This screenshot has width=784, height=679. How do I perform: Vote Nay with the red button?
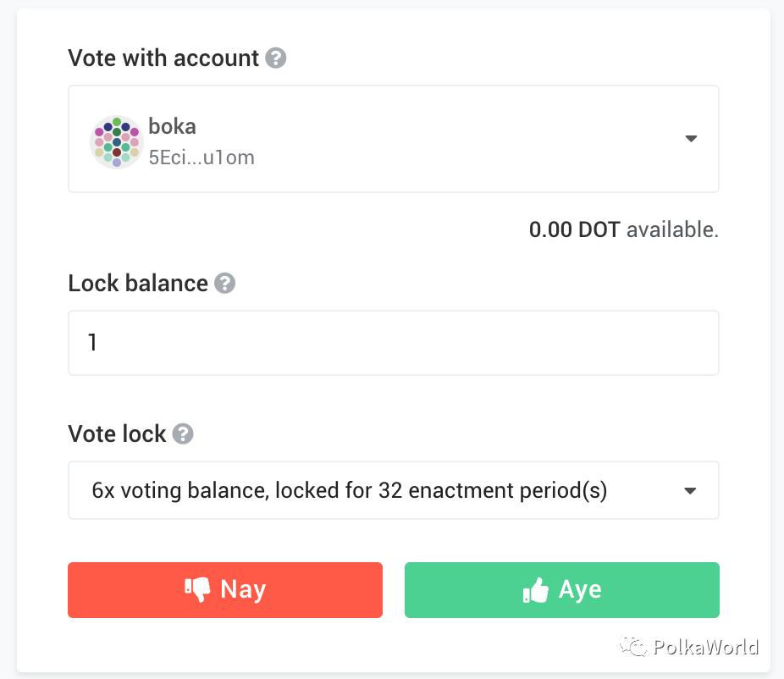pos(225,589)
